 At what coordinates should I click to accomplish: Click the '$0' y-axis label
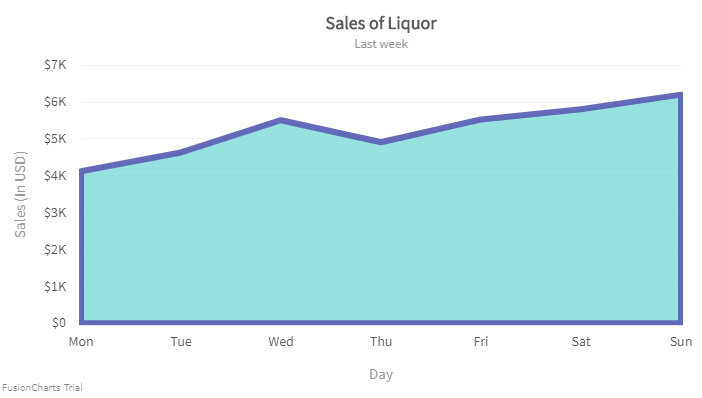[x=59, y=323]
